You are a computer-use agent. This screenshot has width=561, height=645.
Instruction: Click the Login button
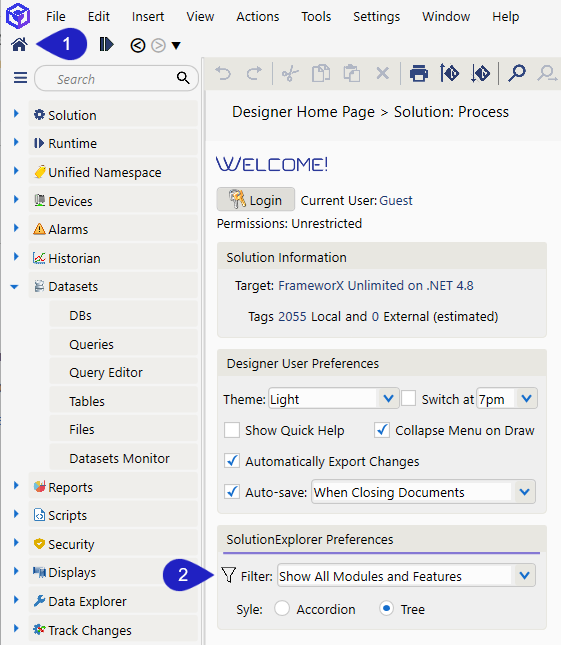click(x=256, y=200)
